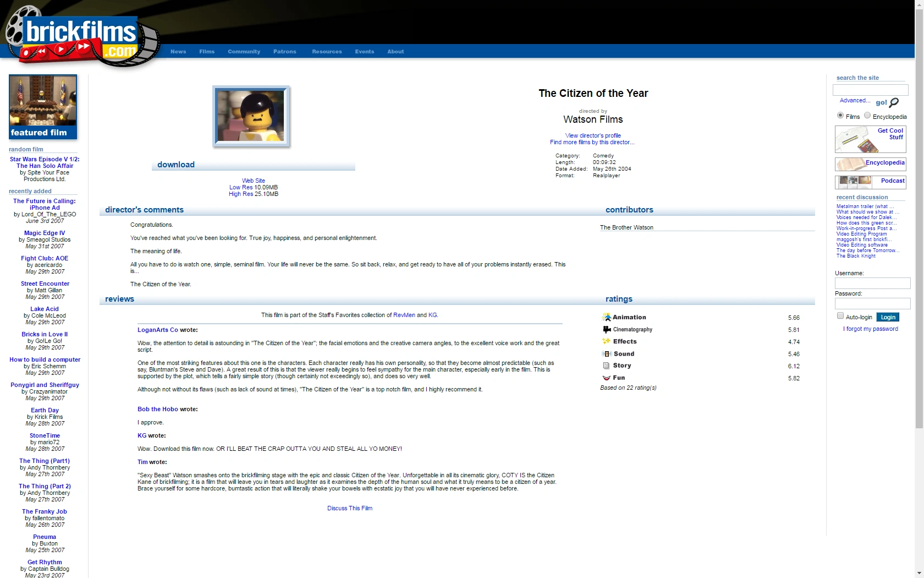924x578 pixels.
Task: Focus the search the site field
Action: [x=870, y=90]
